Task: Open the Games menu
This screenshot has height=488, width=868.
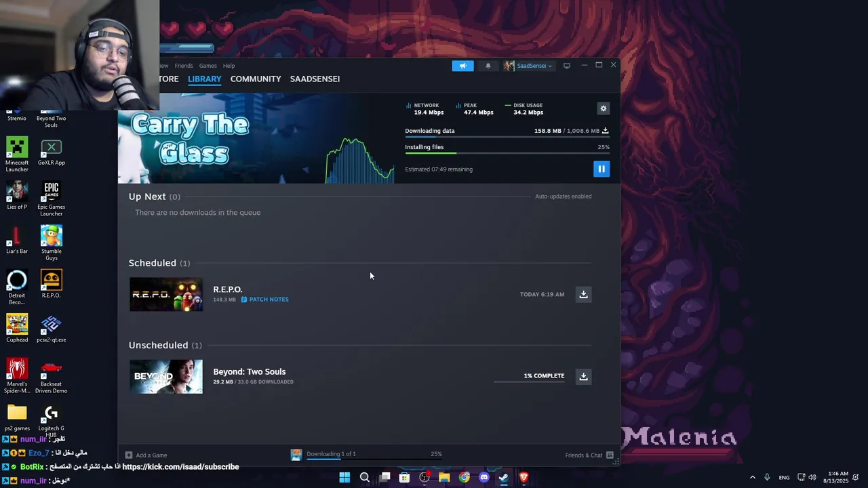Action: click(208, 66)
